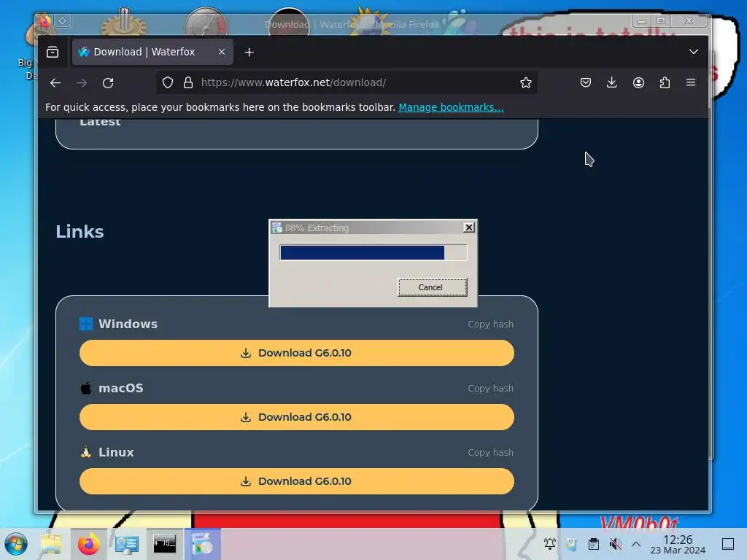
Task: Click the extraction progress bar
Action: [373, 252]
